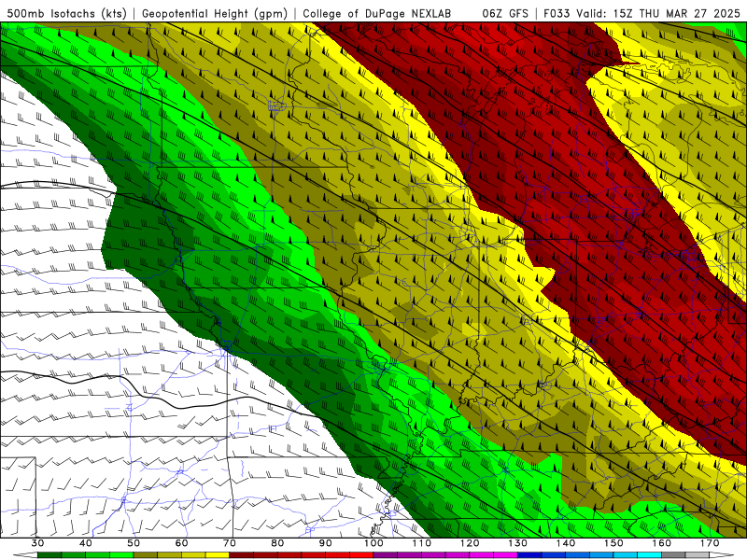Click the right arrow end of color bar

pos(722,555)
